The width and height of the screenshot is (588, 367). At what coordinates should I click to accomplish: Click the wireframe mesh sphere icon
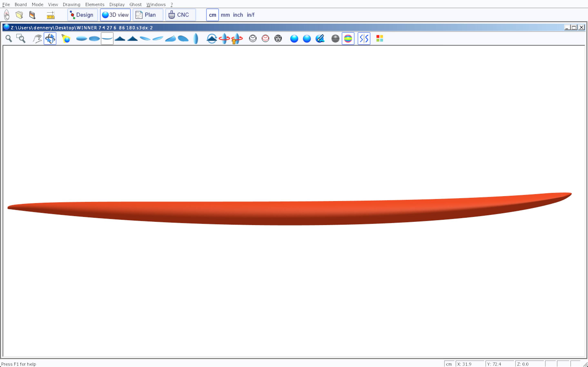tap(278, 39)
